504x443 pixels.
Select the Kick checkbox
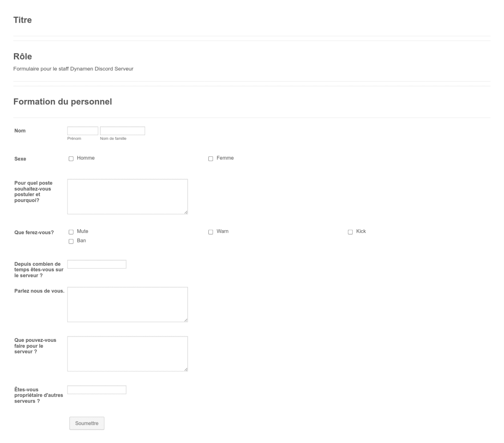pyautogui.click(x=350, y=231)
